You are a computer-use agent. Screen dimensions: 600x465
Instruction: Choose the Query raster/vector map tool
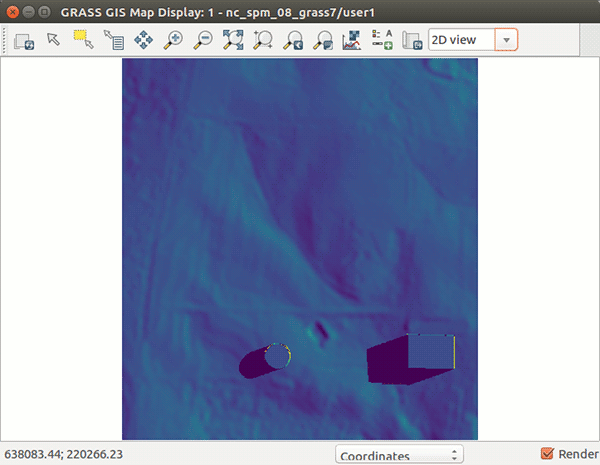point(113,41)
